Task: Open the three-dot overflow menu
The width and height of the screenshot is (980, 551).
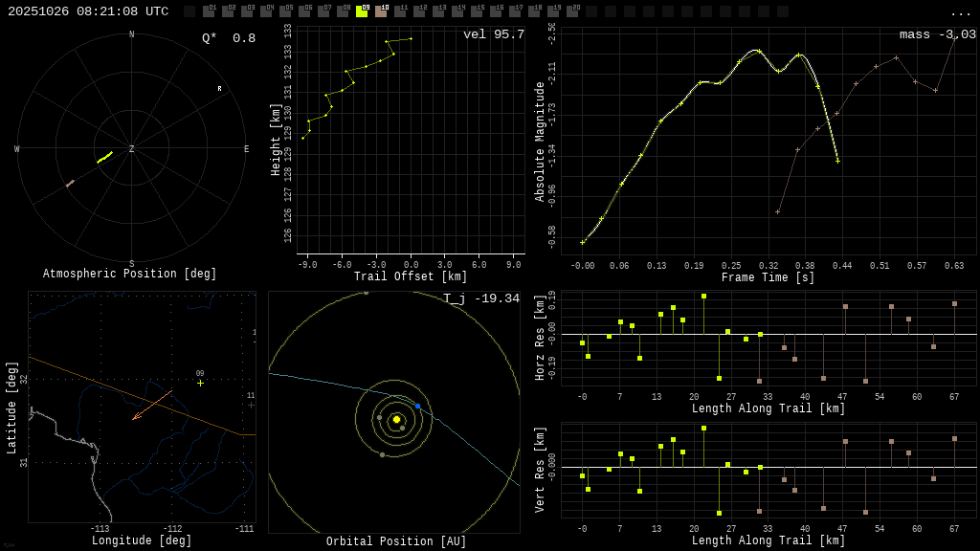Action: [x=960, y=12]
